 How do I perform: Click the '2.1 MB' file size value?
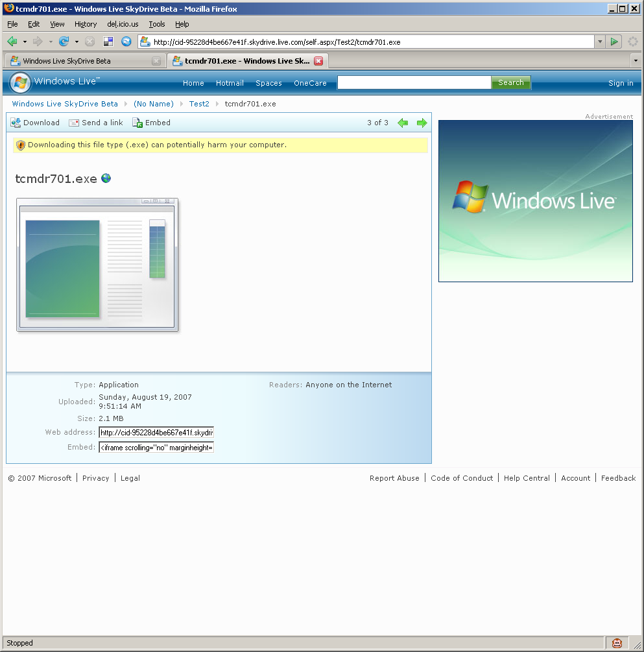pos(111,418)
